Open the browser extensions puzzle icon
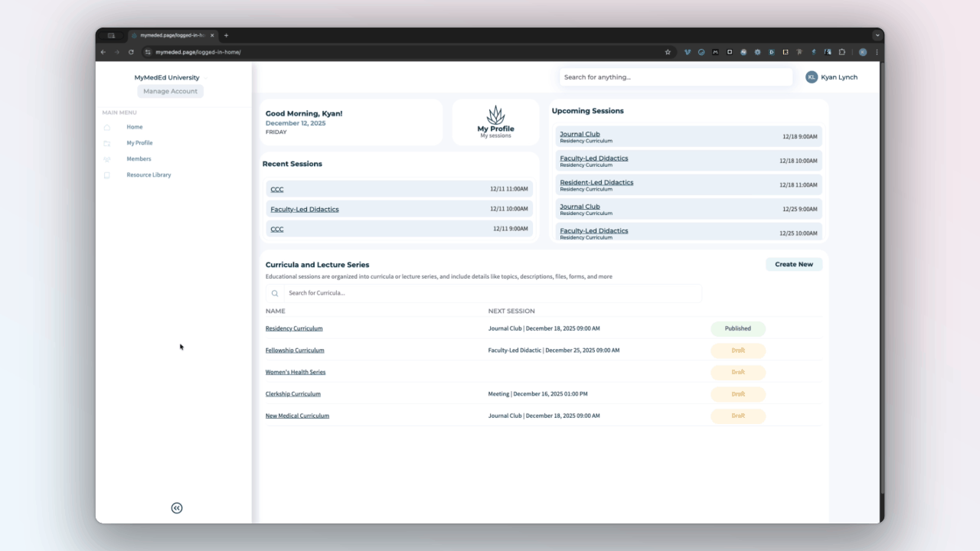Screen dimensions: 980x551 [841, 52]
